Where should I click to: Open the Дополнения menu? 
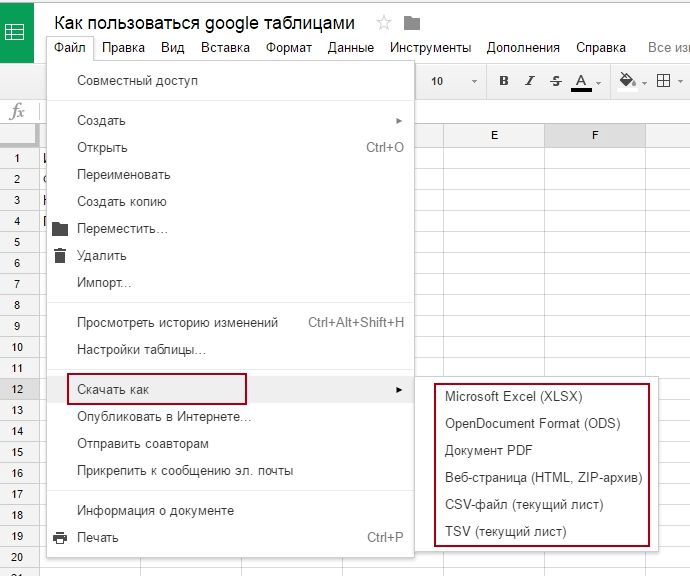click(x=523, y=47)
